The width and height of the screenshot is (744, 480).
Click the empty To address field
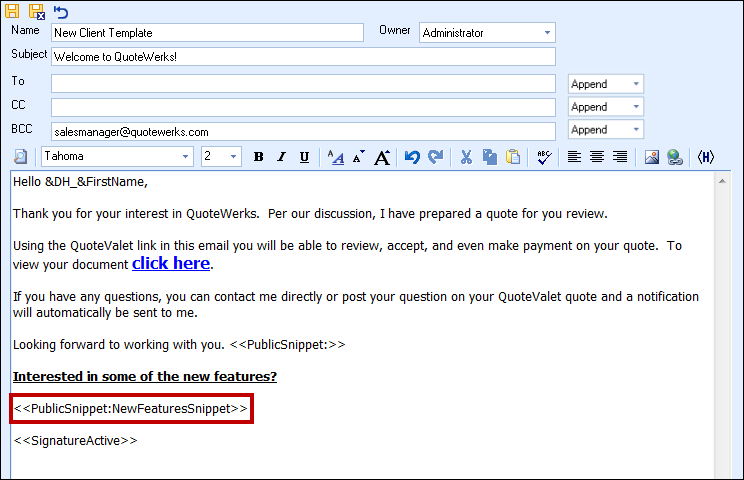coord(302,83)
